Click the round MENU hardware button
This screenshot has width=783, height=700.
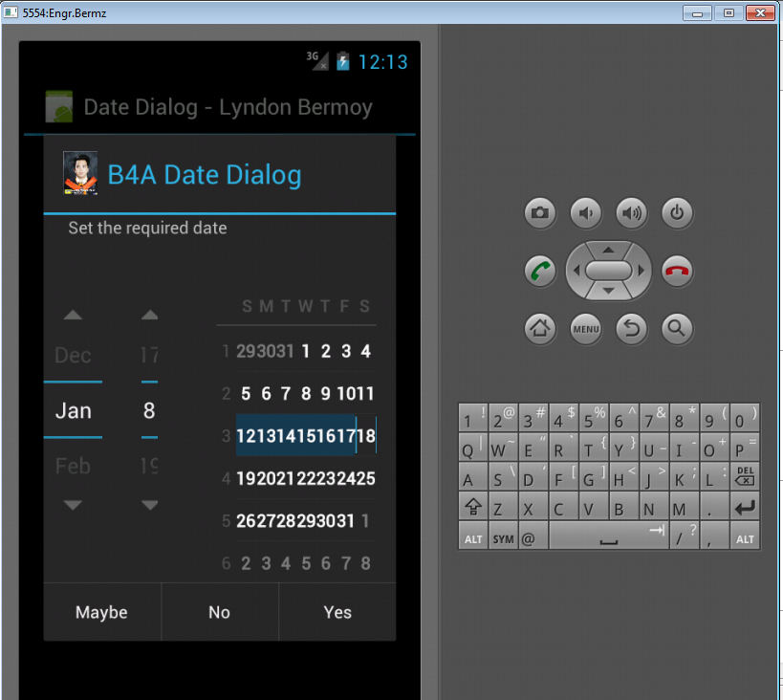pyautogui.click(x=586, y=329)
